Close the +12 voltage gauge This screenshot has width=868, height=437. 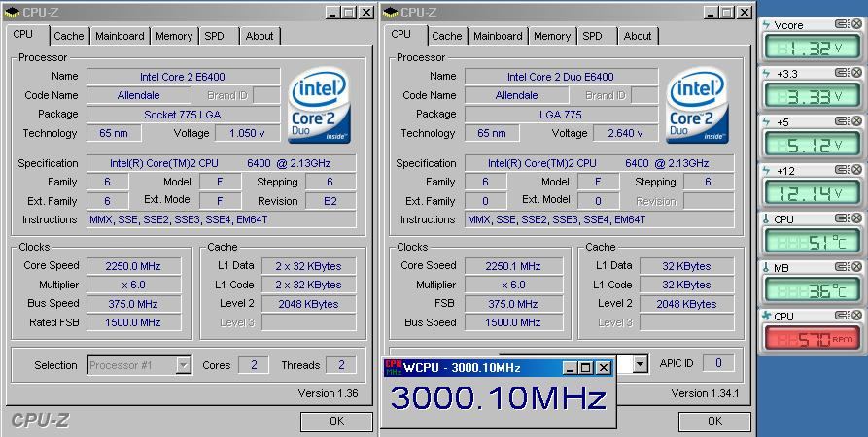(x=856, y=170)
